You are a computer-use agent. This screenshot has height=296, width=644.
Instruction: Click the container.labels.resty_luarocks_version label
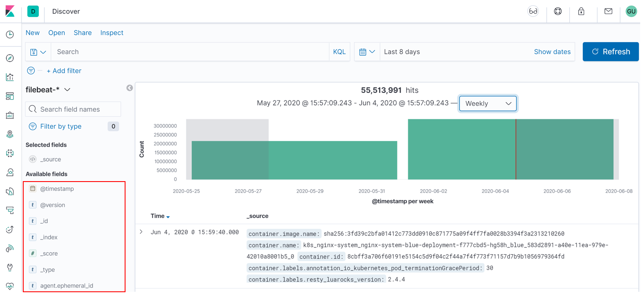(x=317, y=279)
